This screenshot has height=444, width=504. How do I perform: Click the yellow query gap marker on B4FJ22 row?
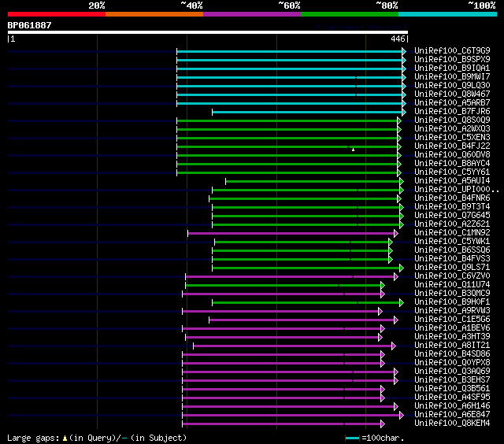point(354,150)
